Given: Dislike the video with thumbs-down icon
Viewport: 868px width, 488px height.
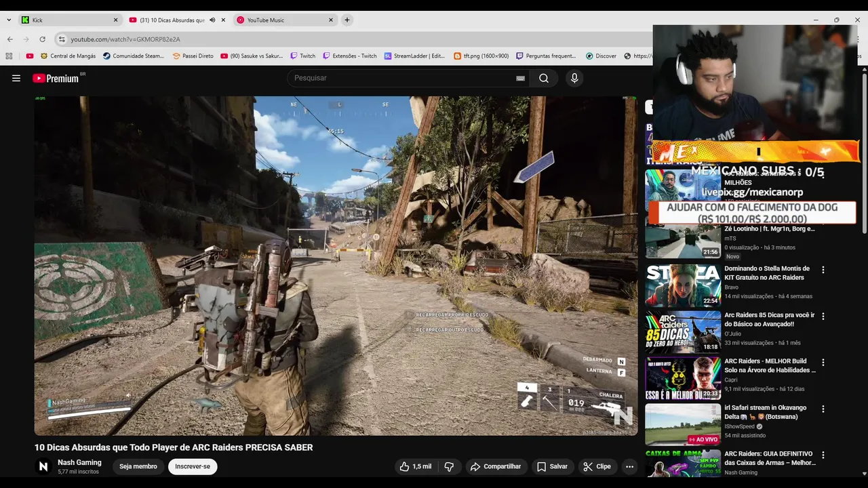Looking at the screenshot, I should coord(449,466).
